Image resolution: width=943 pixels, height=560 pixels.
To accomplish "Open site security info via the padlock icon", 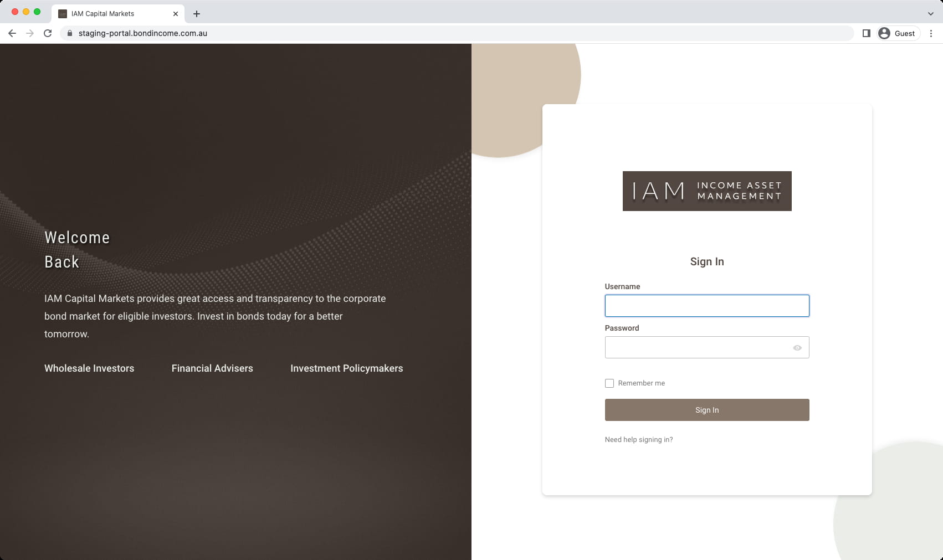I will 70,33.
